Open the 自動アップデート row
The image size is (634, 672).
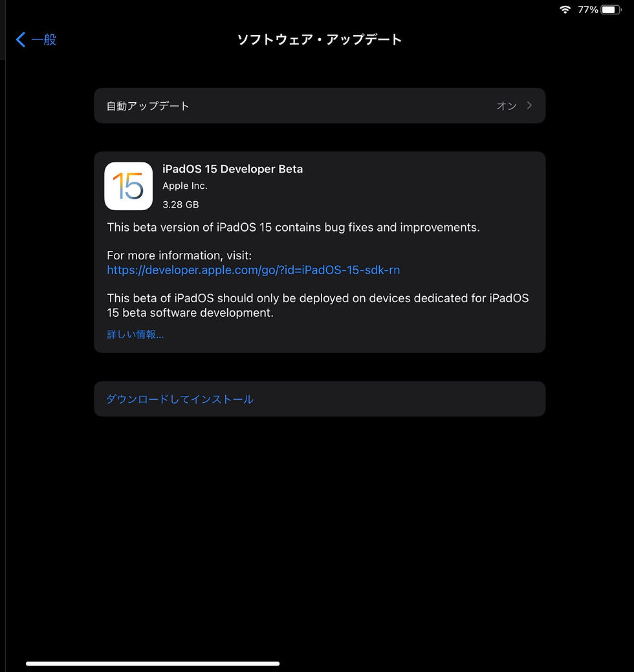pyautogui.click(x=320, y=106)
